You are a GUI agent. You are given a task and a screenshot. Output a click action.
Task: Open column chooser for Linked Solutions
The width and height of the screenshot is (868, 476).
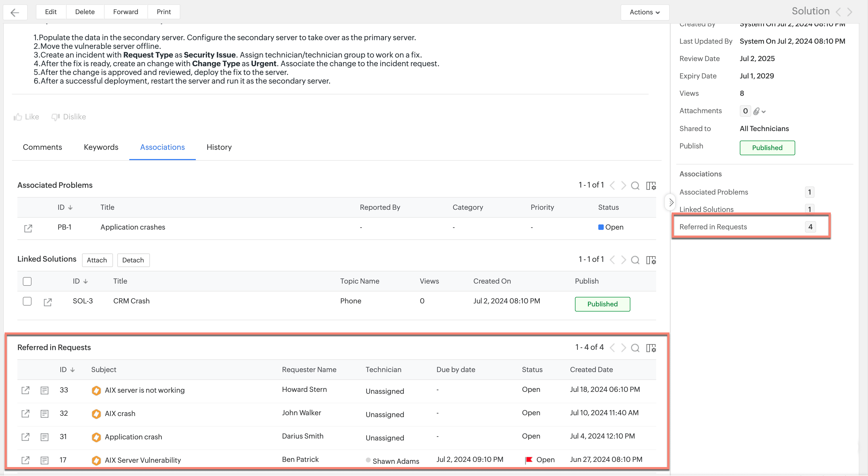(651, 260)
